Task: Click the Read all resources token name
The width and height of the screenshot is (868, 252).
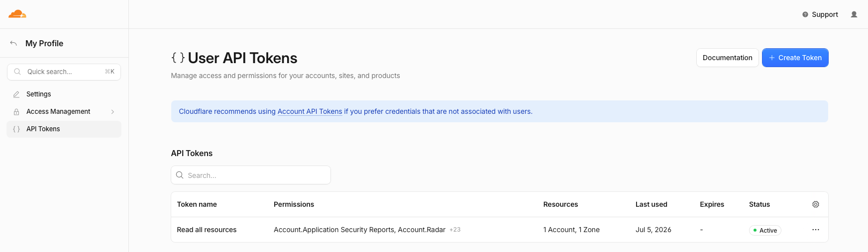Action: click(207, 230)
